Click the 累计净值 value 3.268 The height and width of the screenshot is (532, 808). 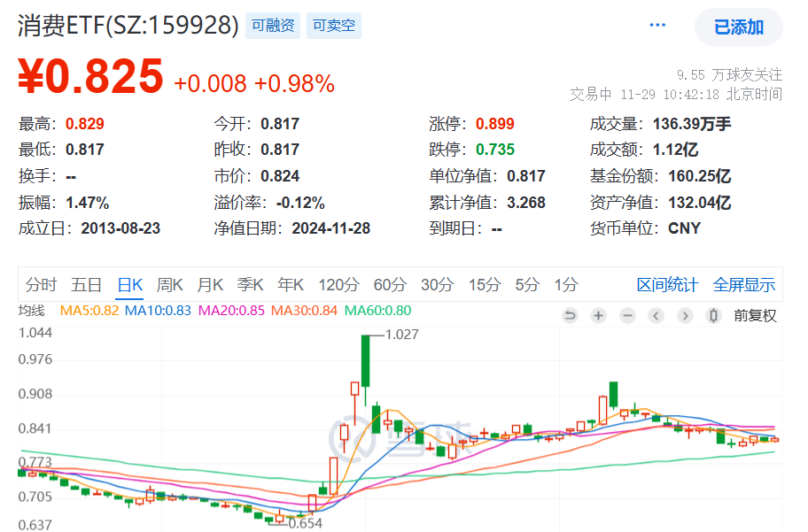click(x=526, y=203)
